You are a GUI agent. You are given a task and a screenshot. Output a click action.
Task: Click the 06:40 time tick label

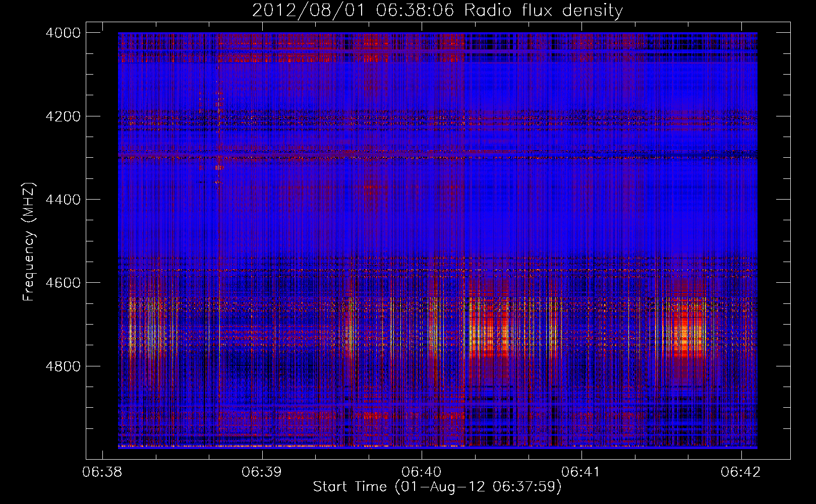click(x=422, y=472)
